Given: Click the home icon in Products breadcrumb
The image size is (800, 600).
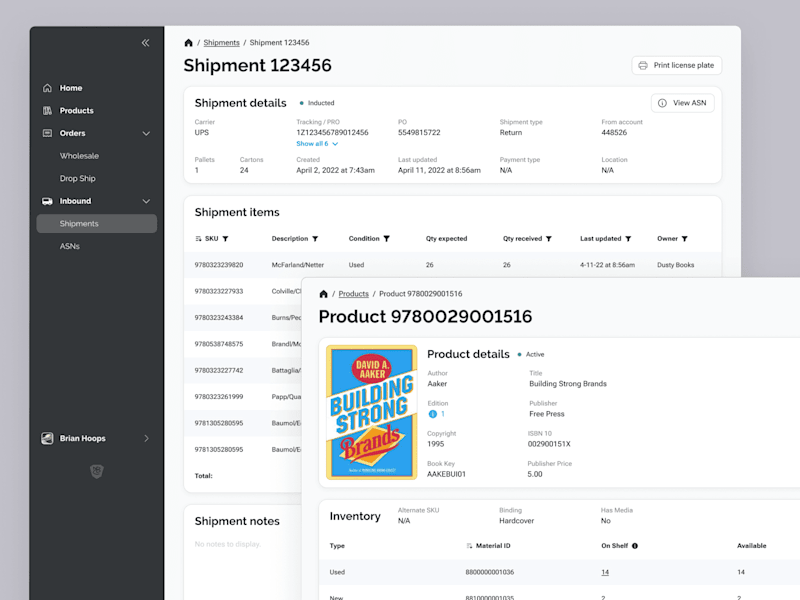Looking at the screenshot, I should coord(323,294).
